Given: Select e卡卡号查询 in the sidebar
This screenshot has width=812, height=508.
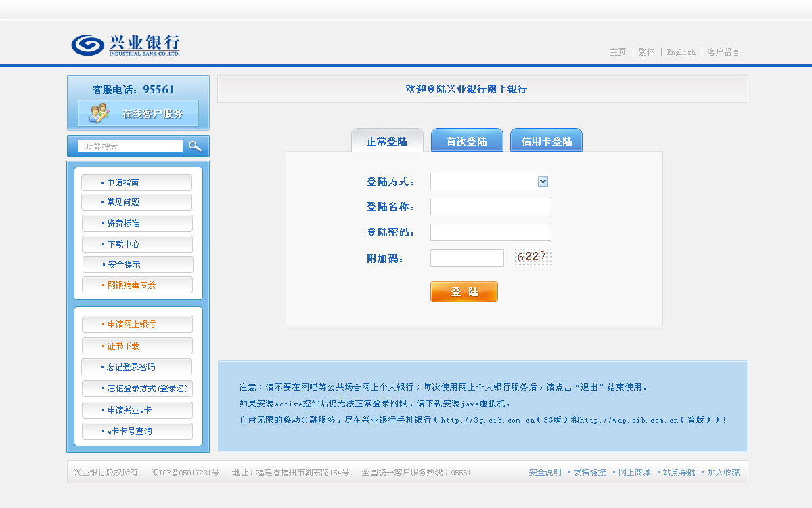Looking at the screenshot, I should click(137, 431).
